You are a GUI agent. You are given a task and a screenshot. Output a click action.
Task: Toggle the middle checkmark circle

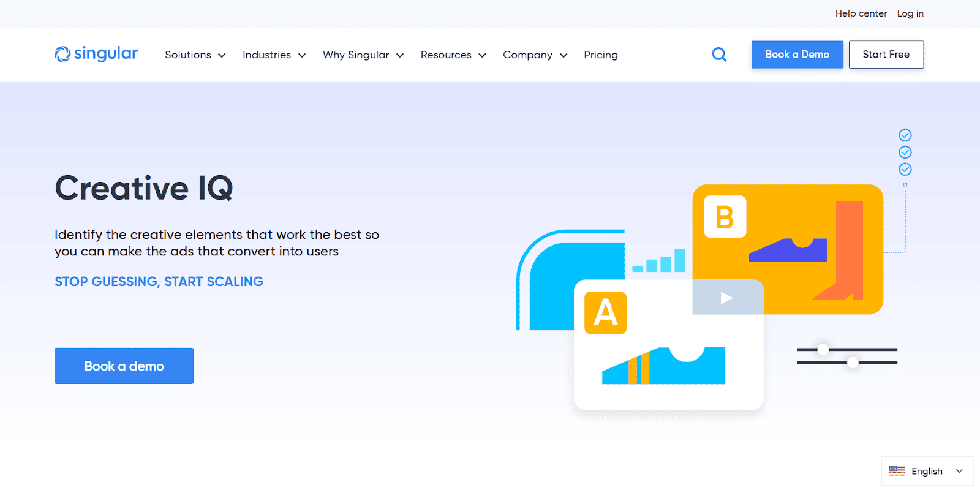click(x=905, y=153)
